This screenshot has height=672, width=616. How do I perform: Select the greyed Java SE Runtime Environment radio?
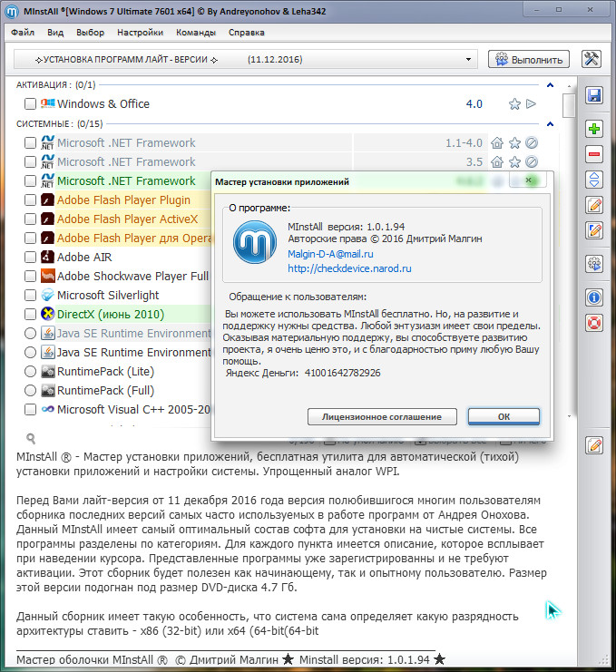tap(30, 333)
